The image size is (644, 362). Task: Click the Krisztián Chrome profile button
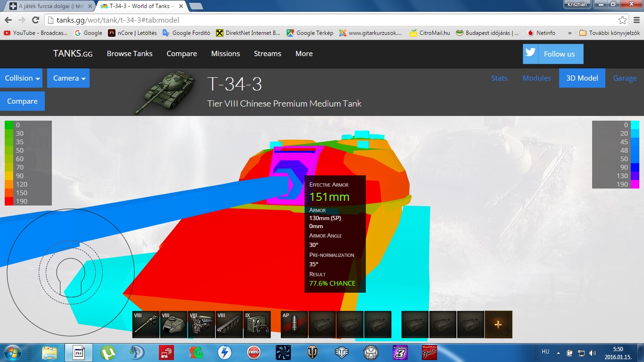click(577, 4)
